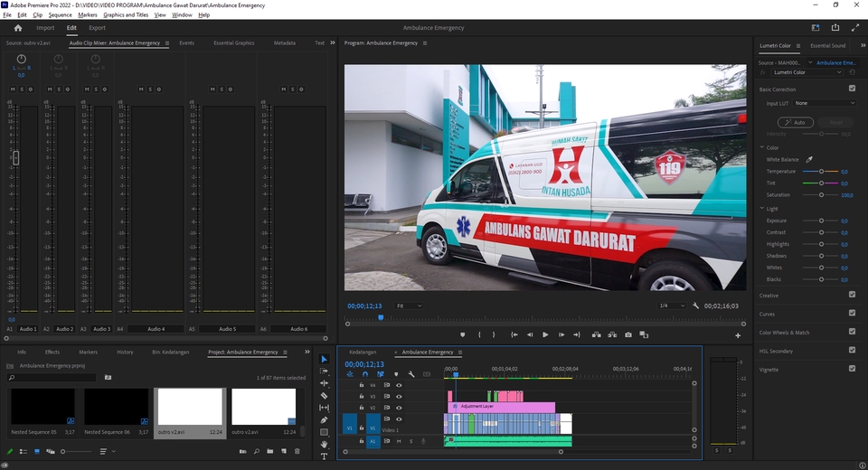Image resolution: width=868 pixels, height=470 pixels.
Task: Open the Graphics and Titles menu
Action: pos(126,15)
